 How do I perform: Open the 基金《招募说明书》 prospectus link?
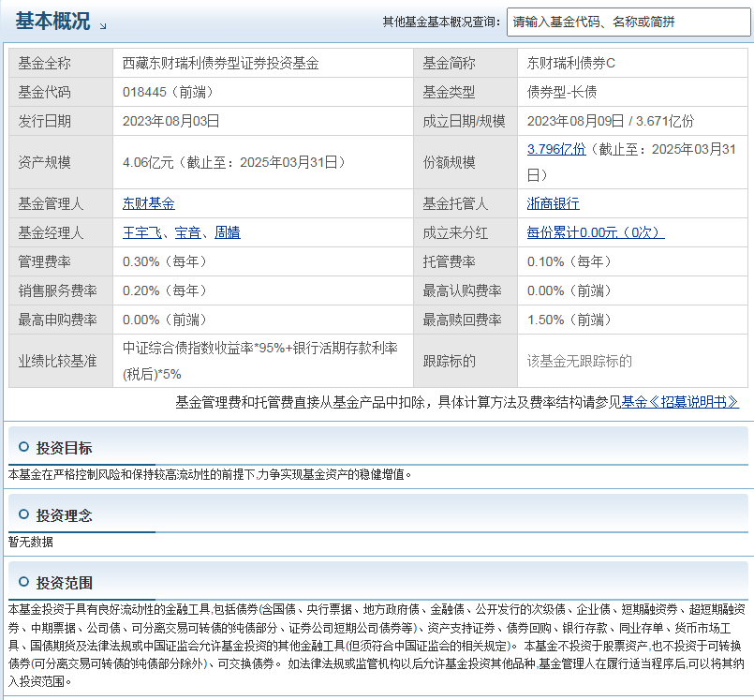pyautogui.click(x=680, y=402)
